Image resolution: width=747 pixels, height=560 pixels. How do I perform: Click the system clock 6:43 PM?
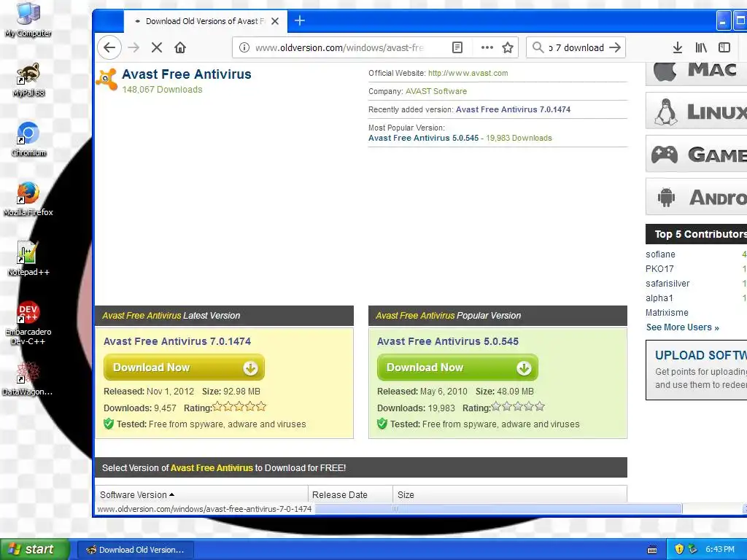(720, 549)
